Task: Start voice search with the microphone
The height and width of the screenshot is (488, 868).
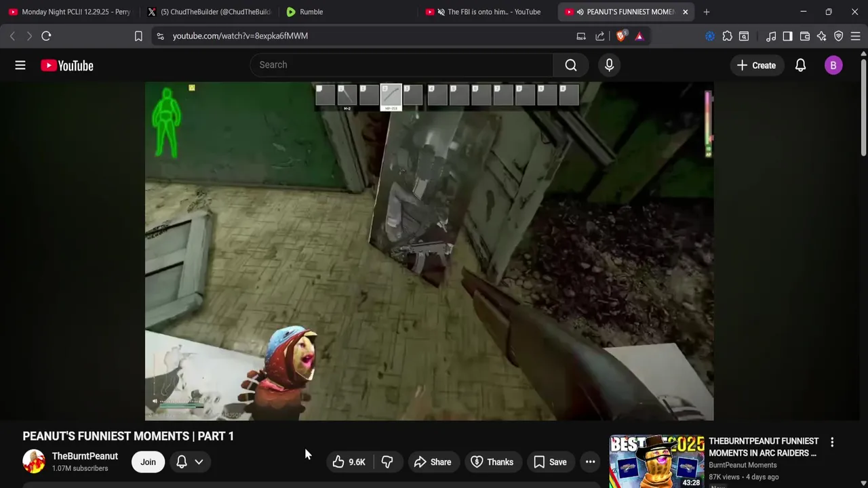Action: (609, 65)
